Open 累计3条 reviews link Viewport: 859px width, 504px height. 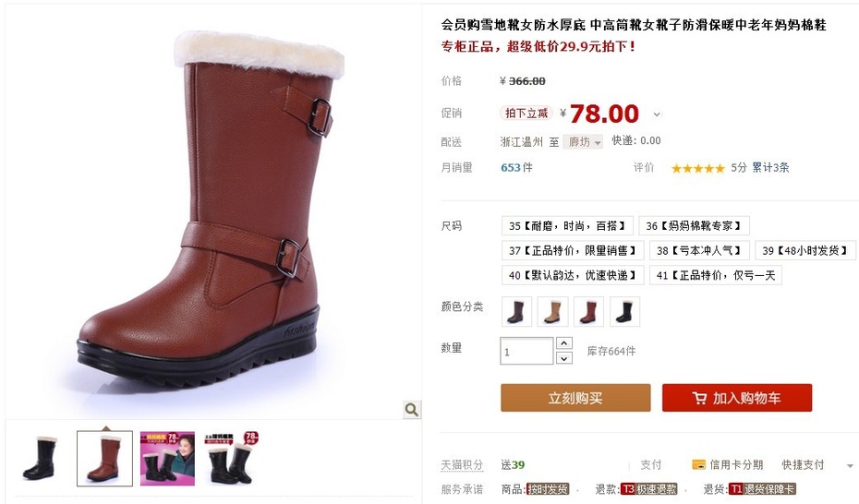[770, 167]
